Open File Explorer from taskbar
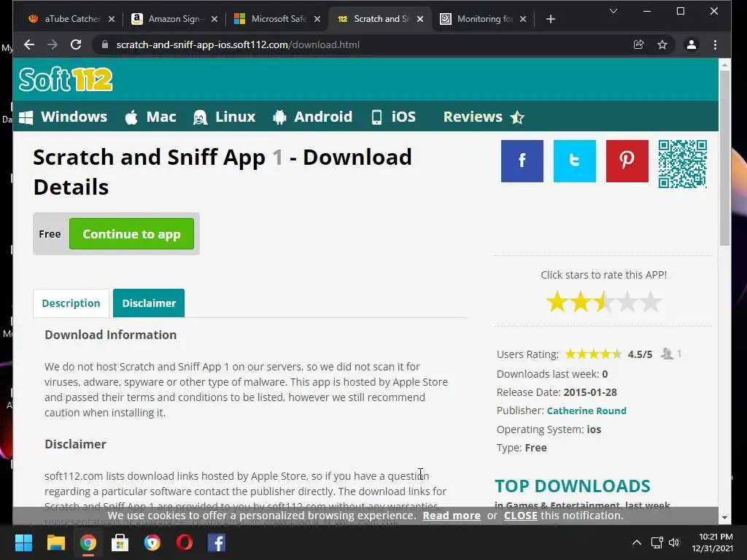The image size is (747, 560). [55, 542]
